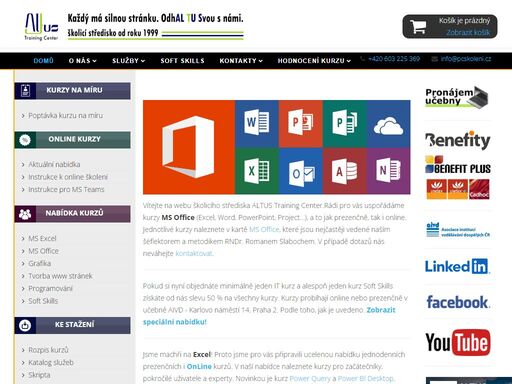Click the YouTube logo
Screen dimensions: 512x384
[x=458, y=342]
